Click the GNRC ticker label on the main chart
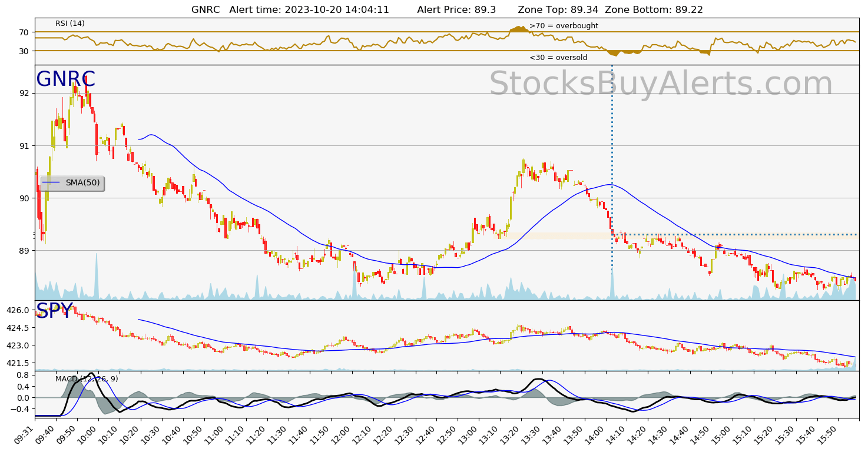 (x=65, y=79)
